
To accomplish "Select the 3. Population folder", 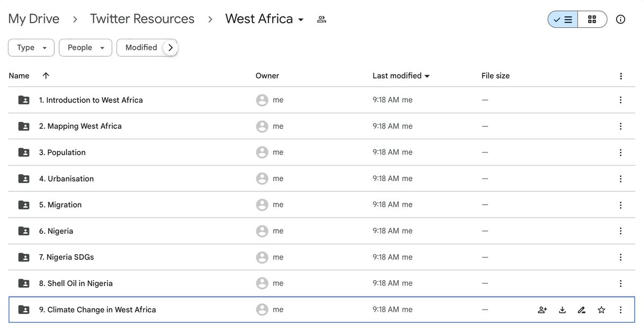I will tap(321, 153).
